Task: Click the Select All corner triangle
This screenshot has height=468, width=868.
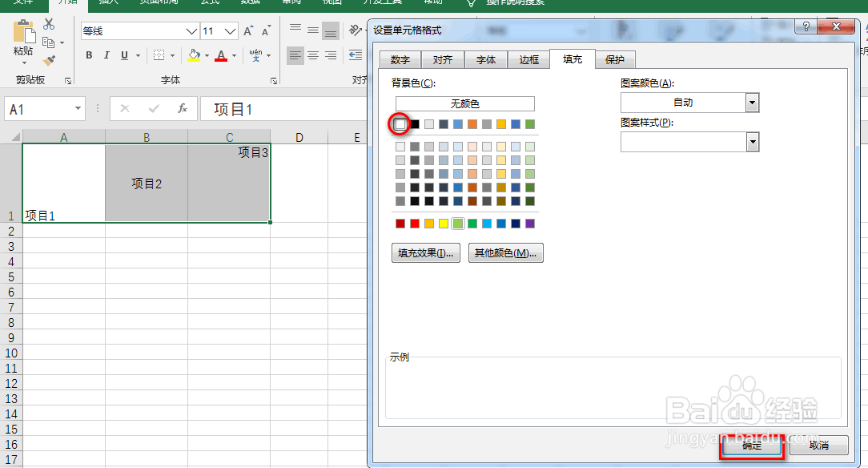Action: coord(15,137)
